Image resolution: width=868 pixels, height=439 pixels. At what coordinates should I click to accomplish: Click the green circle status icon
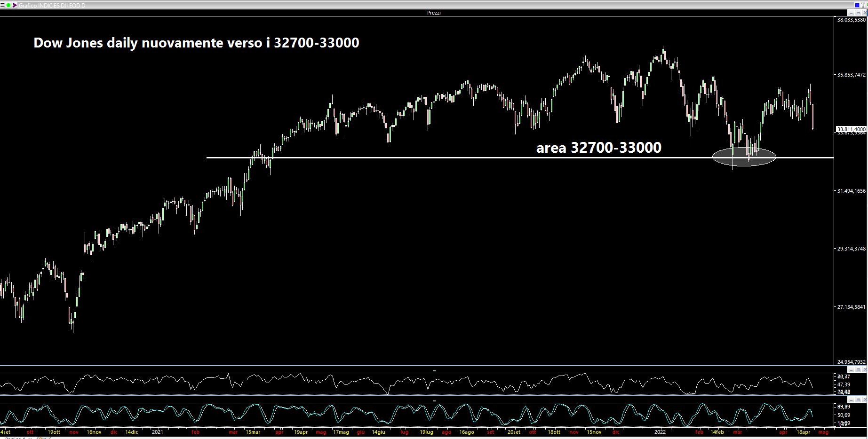pos(8,5)
